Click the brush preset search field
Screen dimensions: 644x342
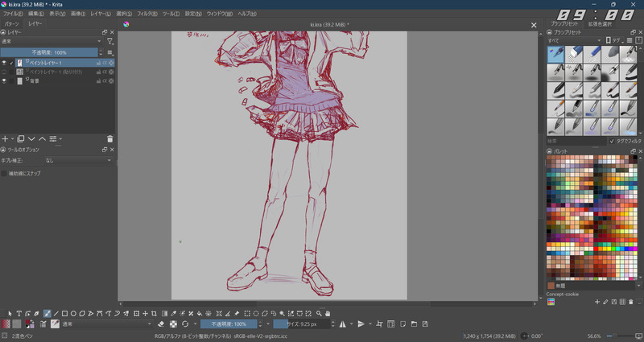576,141
